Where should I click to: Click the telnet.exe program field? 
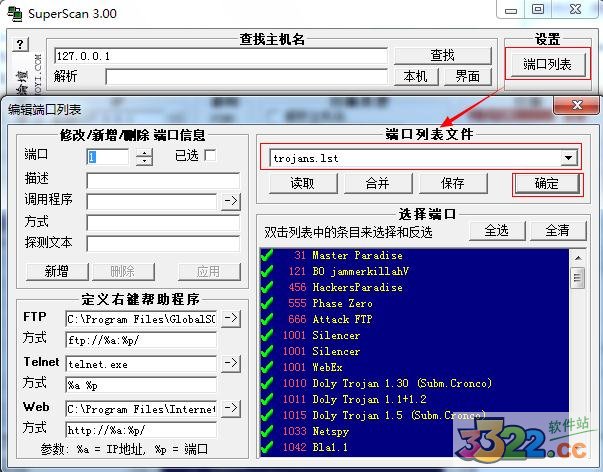pyautogui.click(x=141, y=364)
